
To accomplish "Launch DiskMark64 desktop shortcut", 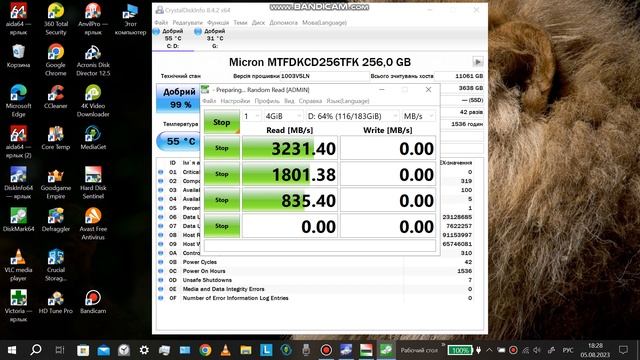I will (18, 220).
